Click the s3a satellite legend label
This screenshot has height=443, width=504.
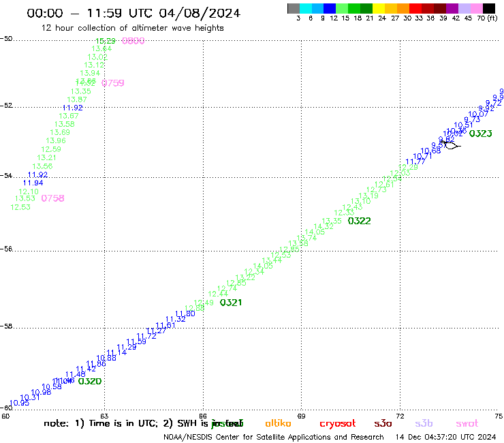(x=383, y=423)
